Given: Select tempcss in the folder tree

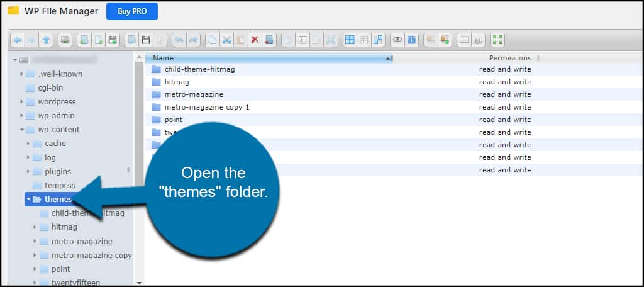Looking at the screenshot, I should point(60,186).
